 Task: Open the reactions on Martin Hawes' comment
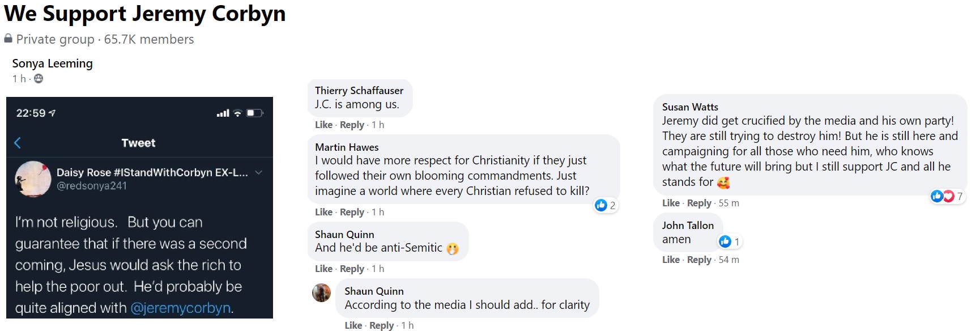[x=606, y=205]
